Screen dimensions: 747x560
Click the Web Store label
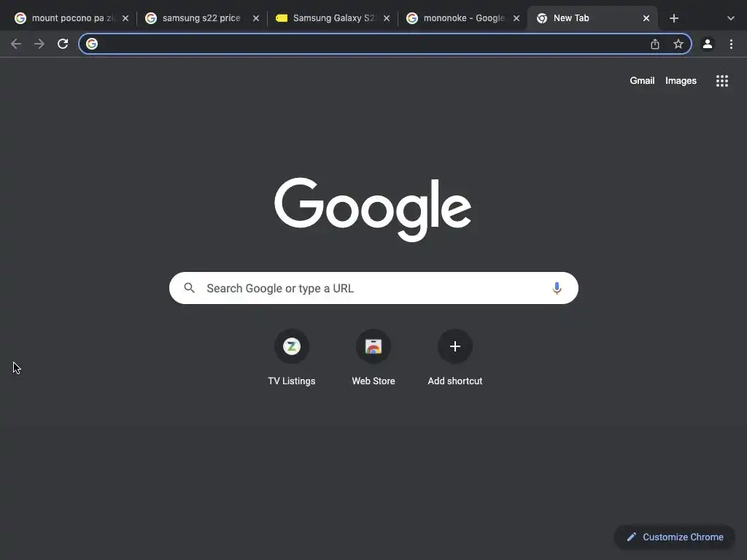pyautogui.click(x=373, y=381)
